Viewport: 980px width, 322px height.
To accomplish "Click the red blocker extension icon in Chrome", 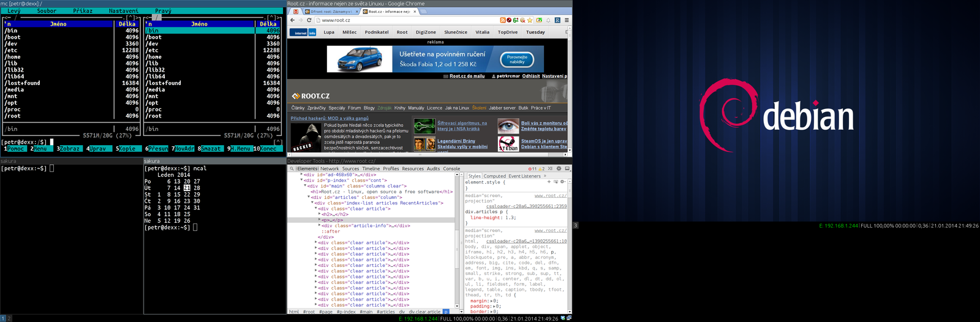I will (509, 20).
